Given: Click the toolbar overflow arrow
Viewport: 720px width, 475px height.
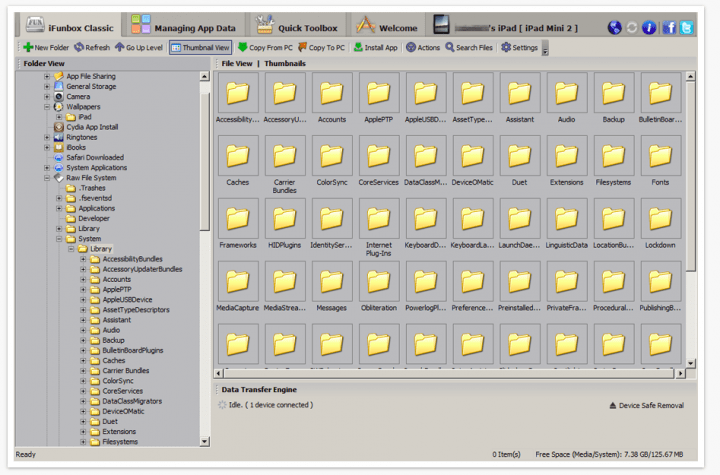Looking at the screenshot, I should pos(545,48).
